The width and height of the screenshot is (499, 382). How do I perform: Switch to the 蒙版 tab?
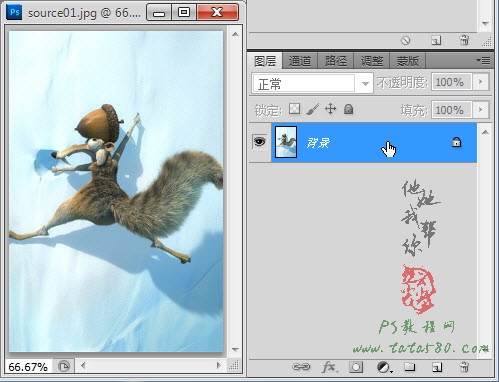point(408,61)
